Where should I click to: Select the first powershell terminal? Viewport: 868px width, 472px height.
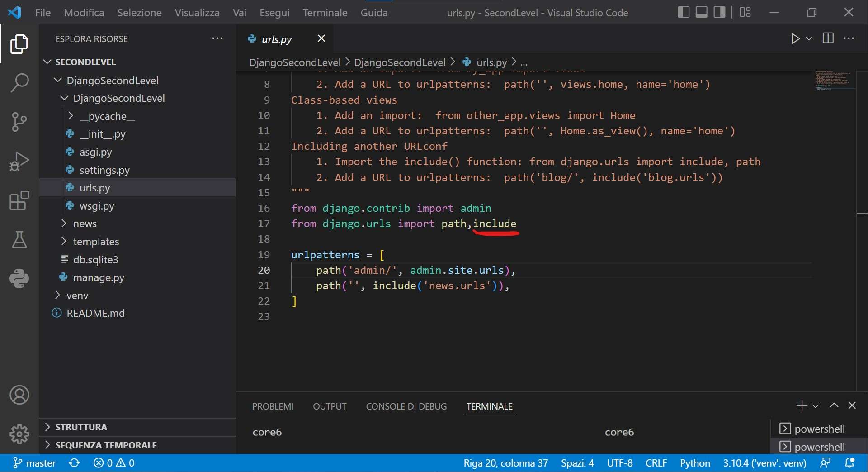(x=818, y=429)
